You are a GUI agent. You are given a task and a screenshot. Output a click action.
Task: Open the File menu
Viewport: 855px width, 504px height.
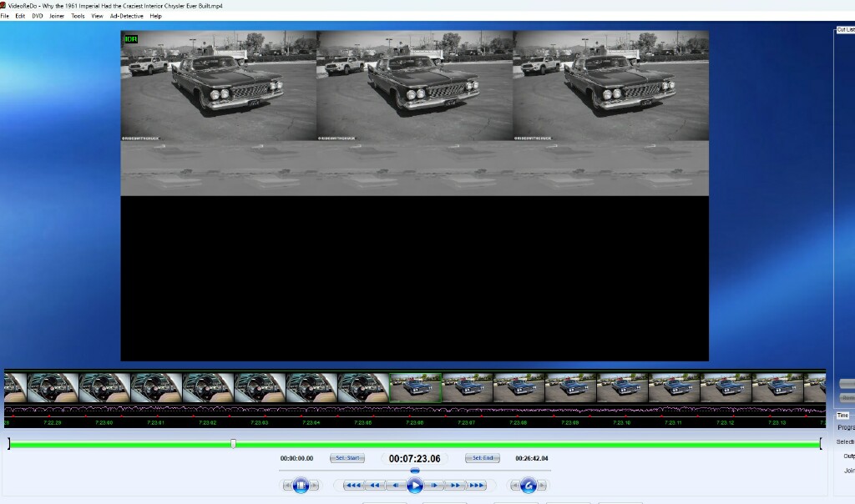(x=5, y=16)
